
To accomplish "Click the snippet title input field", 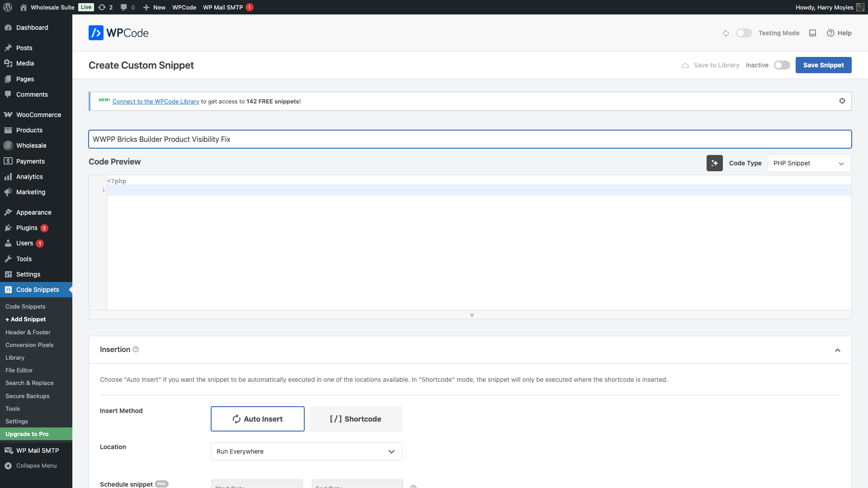I will point(470,139).
